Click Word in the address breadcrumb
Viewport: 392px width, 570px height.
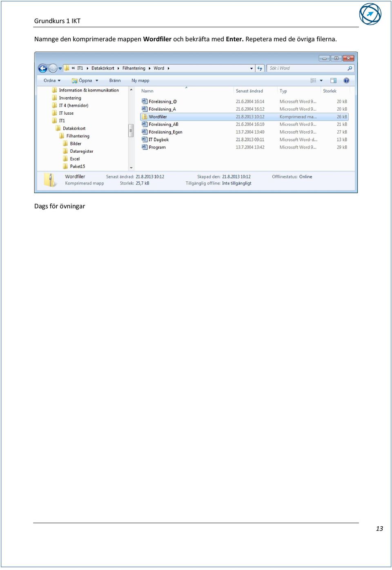pos(159,68)
